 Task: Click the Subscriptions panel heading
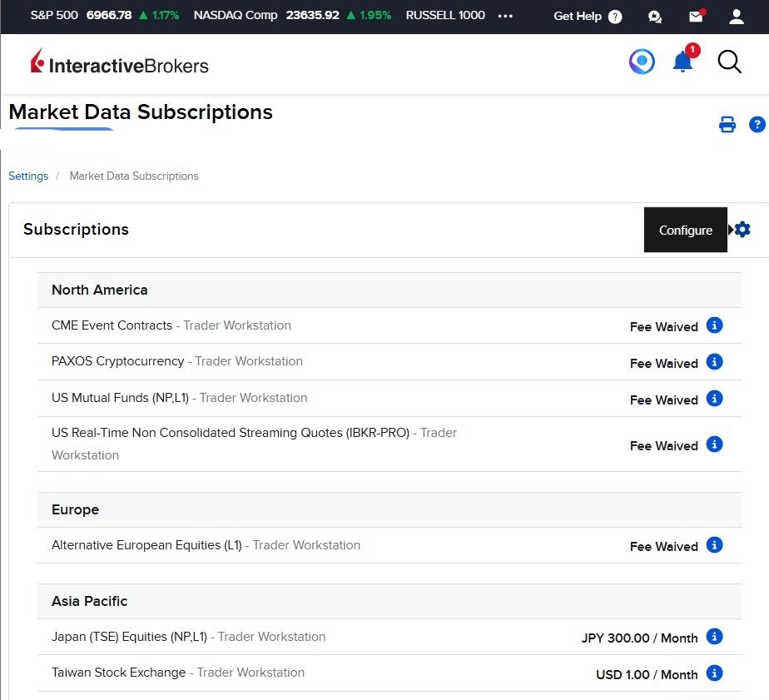76,229
